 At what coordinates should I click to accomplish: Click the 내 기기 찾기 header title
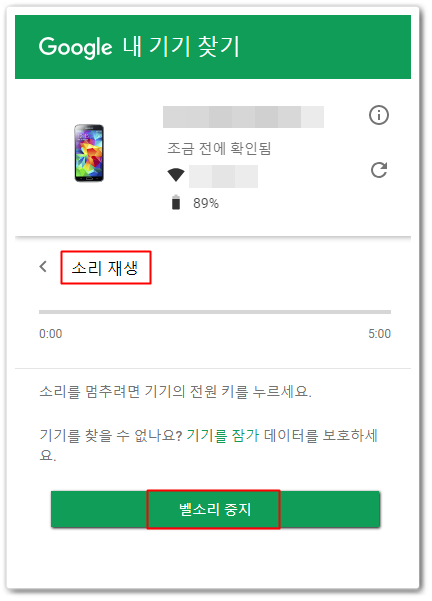[x=181, y=46]
